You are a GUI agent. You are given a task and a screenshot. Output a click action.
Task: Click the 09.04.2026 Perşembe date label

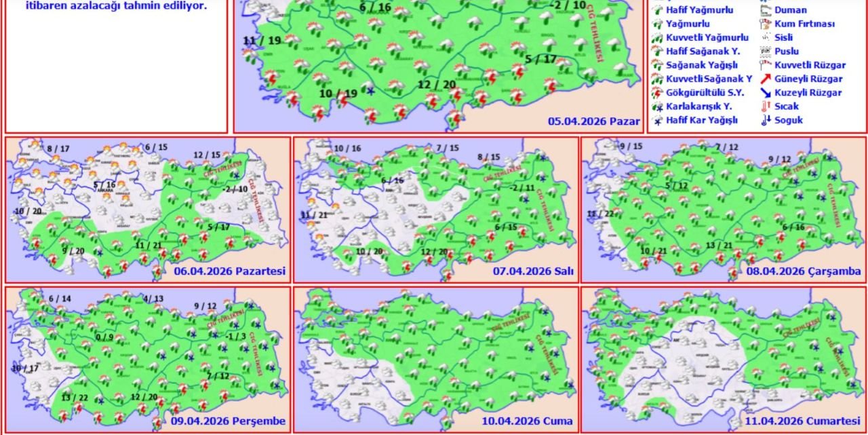coord(228,421)
